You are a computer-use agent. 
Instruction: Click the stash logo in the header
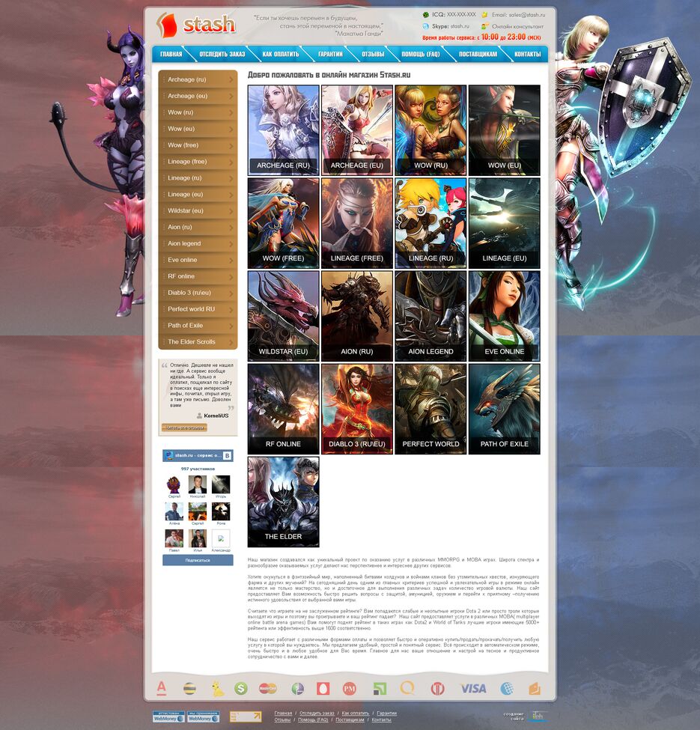coord(196,25)
